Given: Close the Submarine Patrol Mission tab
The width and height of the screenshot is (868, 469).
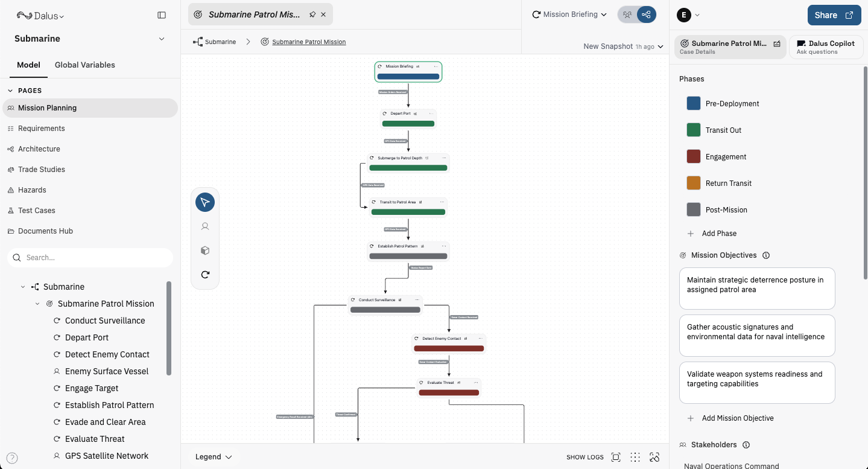Looking at the screenshot, I should 323,14.
